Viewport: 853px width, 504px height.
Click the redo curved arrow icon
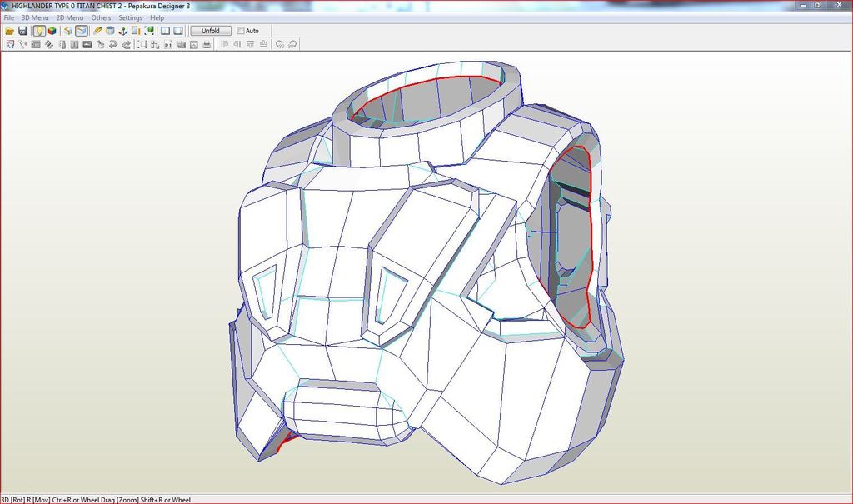[x=127, y=44]
